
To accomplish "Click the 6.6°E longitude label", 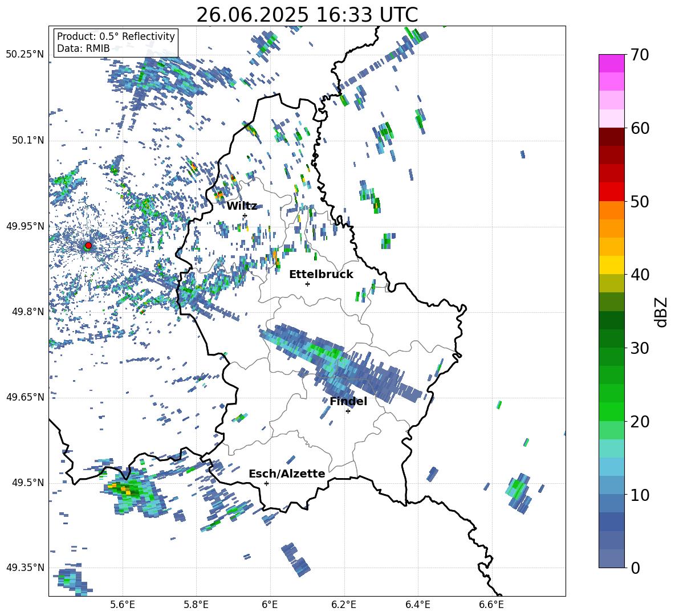I will click(491, 605).
